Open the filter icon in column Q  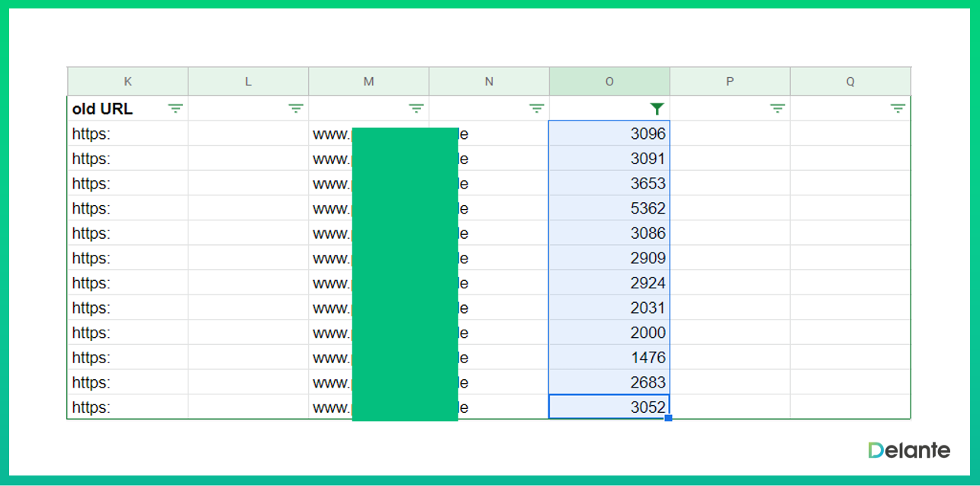click(x=898, y=109)
